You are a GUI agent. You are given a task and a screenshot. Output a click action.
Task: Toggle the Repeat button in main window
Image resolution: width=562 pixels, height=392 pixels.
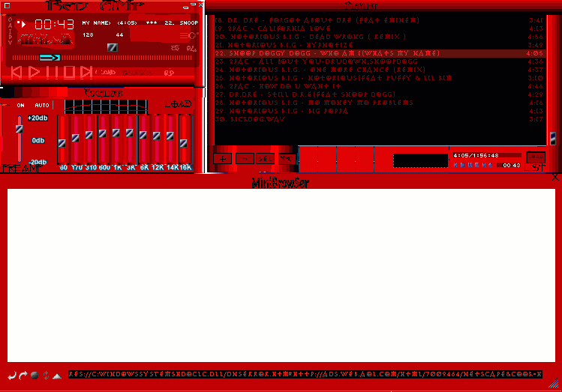pos(169,73)
